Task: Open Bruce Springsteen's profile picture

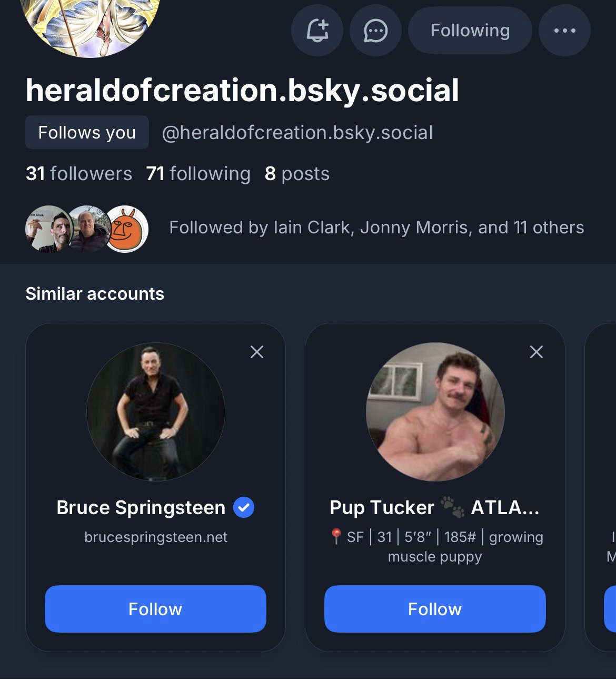Action: (x=156, y=412)
